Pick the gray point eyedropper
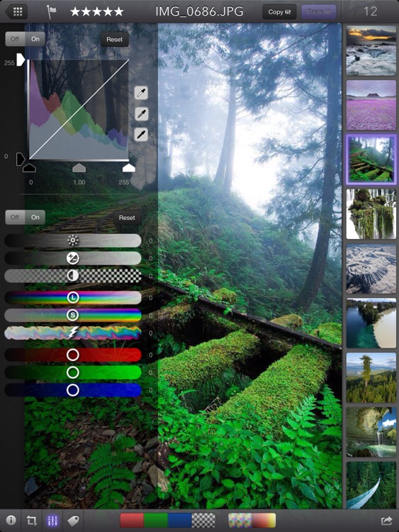The height and width of the screenshot is (532, 399). pyautogui.click(x=141, y=113)
